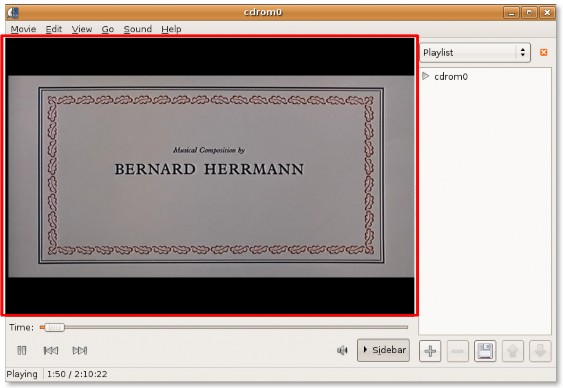The width and height of the screenshot is (563, 388).
Task: Open the Help menu
Action: 171,29
